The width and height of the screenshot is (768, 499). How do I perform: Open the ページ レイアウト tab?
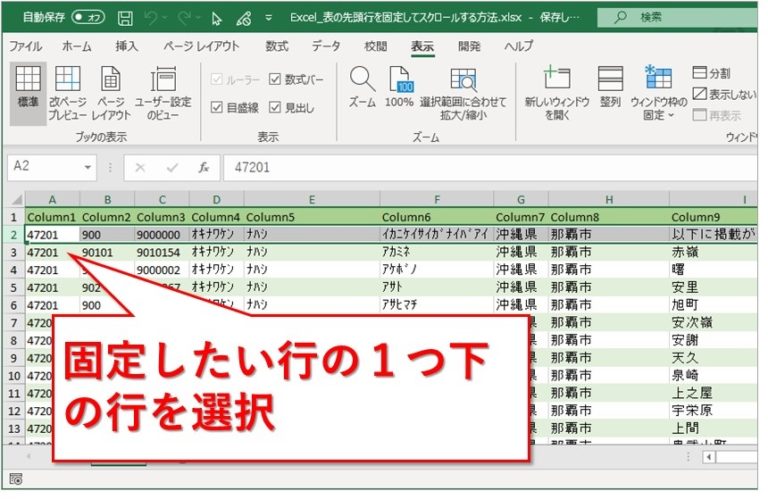(x=201, y=47)
